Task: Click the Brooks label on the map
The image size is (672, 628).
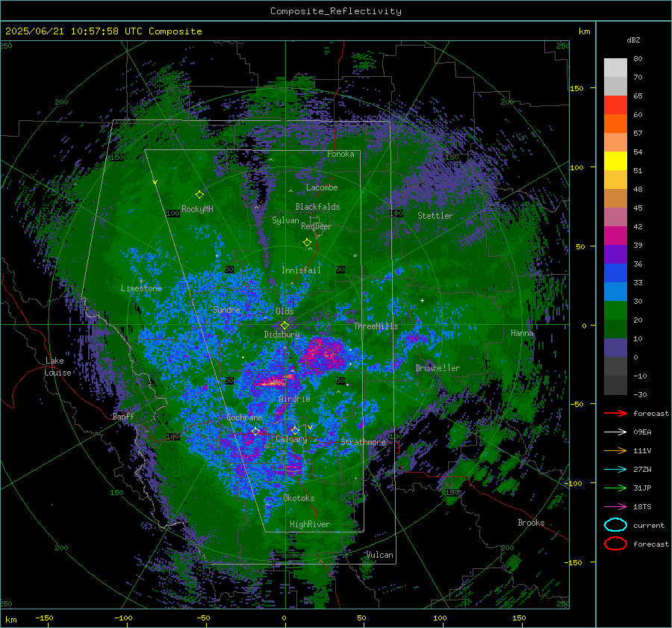Action: pyautogui.click(x=531, y=523)
